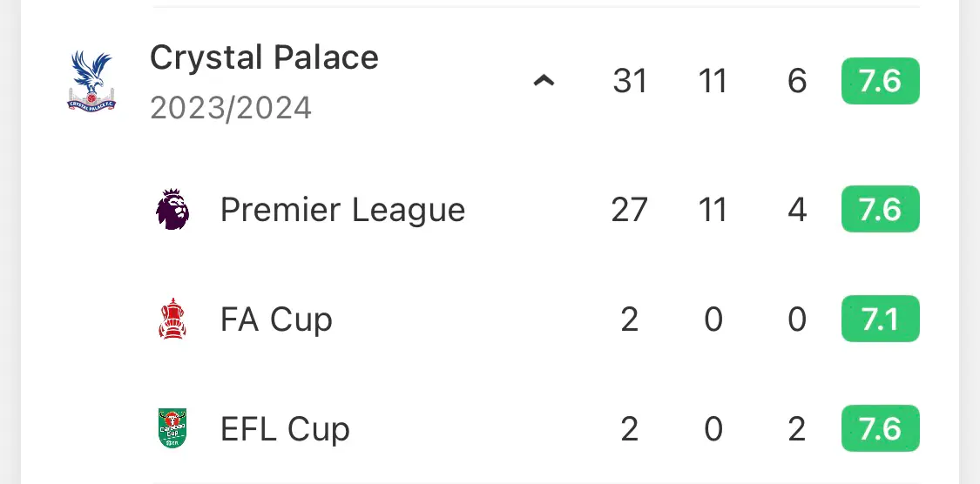Click the Premier League lion logo
980x484 pixels.
point(172,209)
